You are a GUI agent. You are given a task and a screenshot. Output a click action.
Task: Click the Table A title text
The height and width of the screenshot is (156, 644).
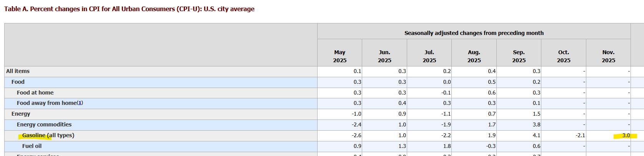tap(129, 9)
